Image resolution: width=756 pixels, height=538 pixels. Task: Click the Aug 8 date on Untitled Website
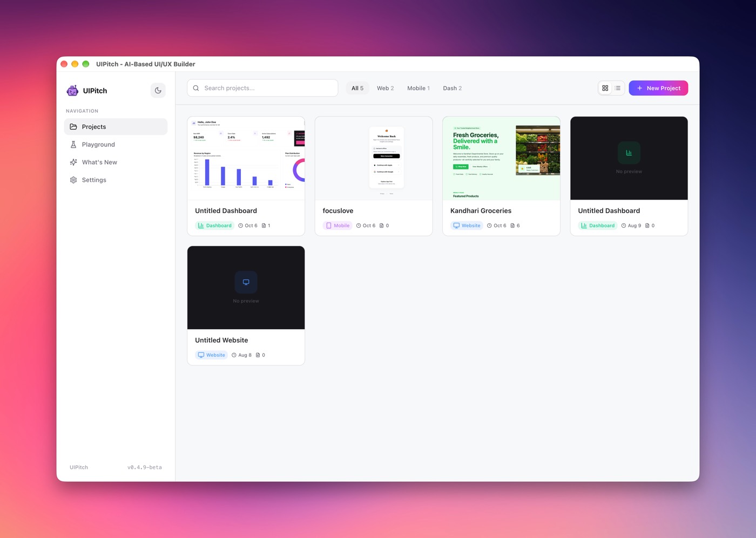245,355
